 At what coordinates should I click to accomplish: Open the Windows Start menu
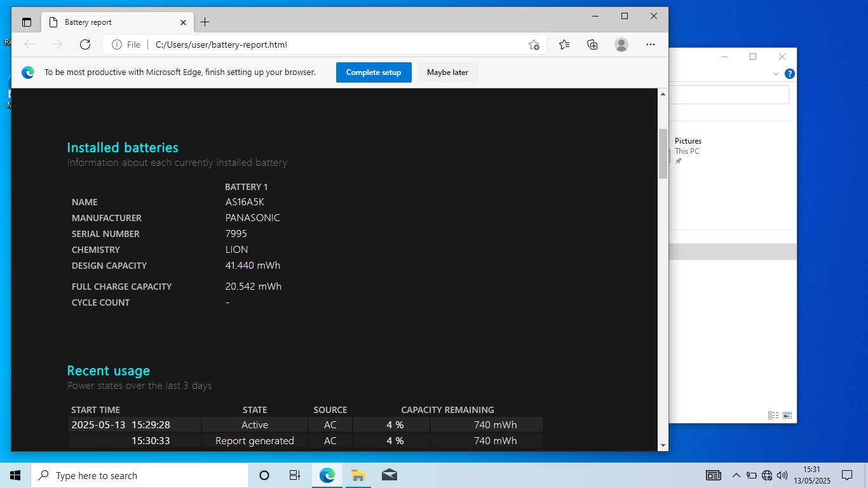[15, 475]
